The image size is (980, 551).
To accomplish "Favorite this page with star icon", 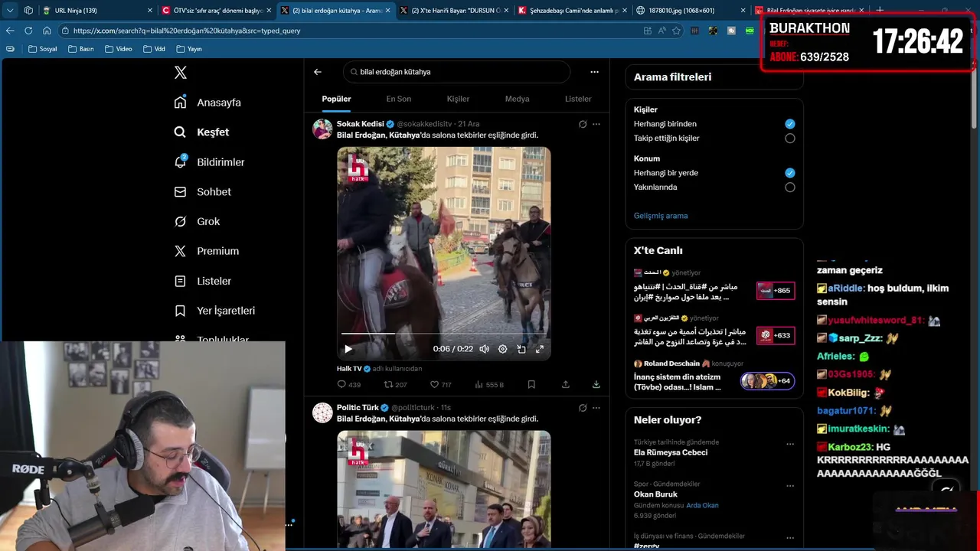I will coord(676,31).
